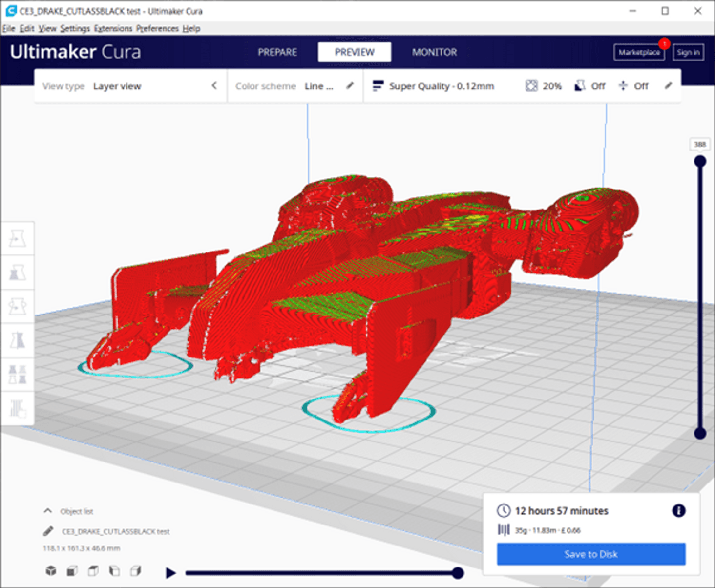Open the Extensions menu
The image size is (715, 588).
pyautogui.click(x=113, y=28)
